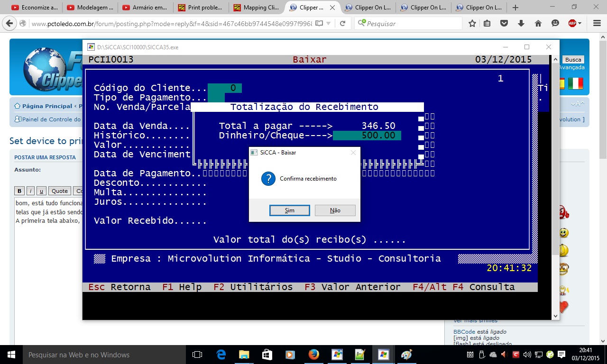The image size is (607, 364).
Task: Toggle italic formatting button i
Action: click(30, 191)
